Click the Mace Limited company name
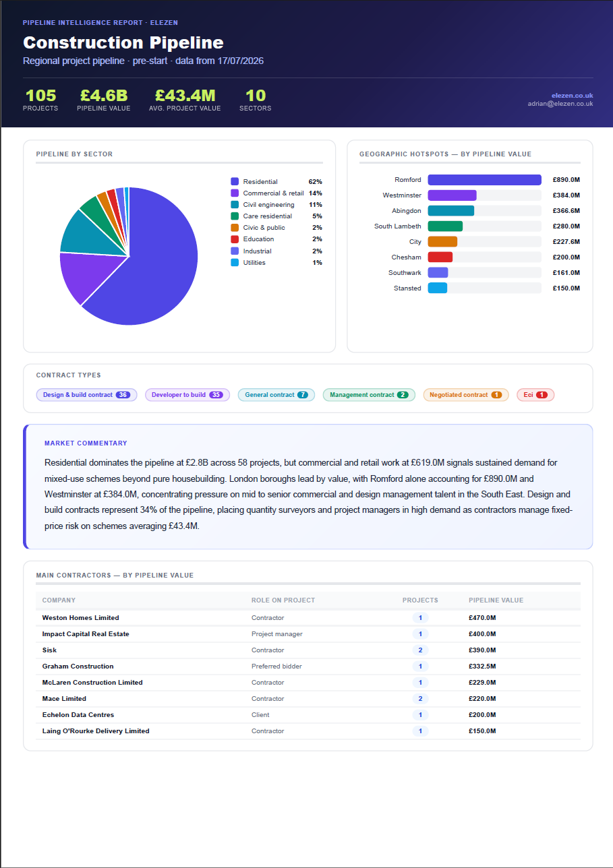This screenshot has width=613, height=868. point(64,699)
